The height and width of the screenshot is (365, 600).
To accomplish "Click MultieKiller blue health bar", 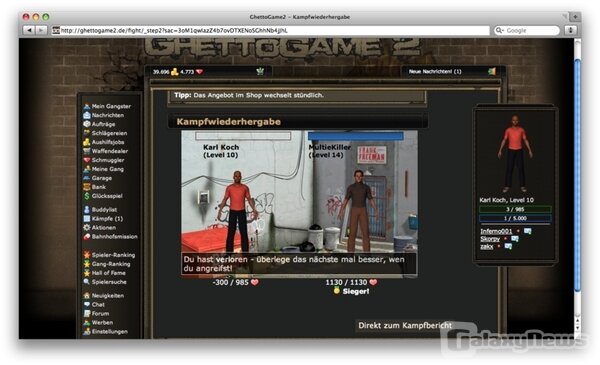I will pyautogui.click(x=355, y=136).
